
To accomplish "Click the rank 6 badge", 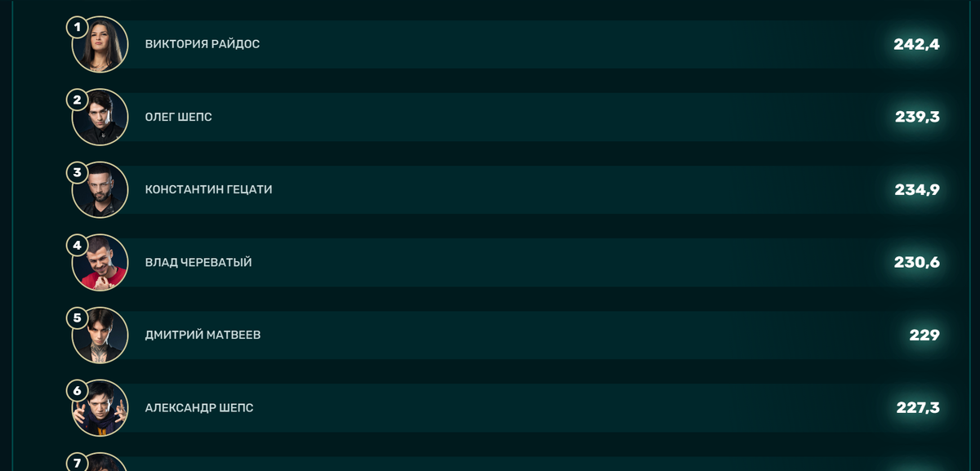I will point(78,390).
